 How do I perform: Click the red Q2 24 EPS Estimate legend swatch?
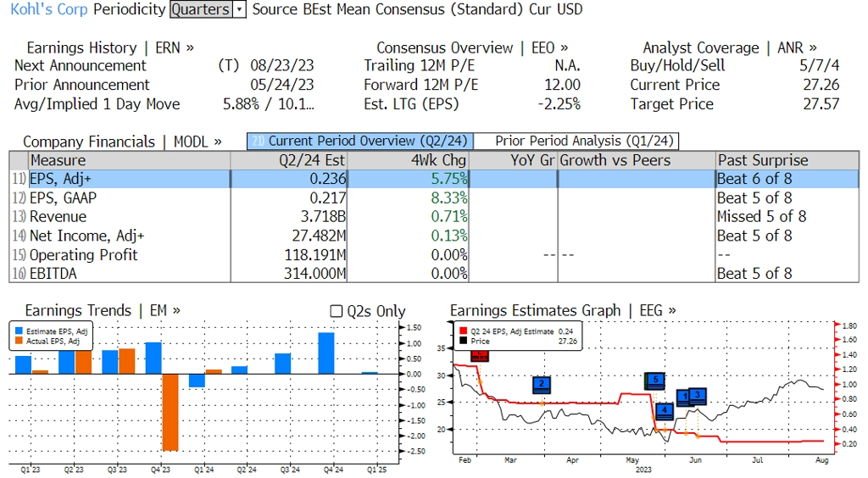click(x=464, y=331)
